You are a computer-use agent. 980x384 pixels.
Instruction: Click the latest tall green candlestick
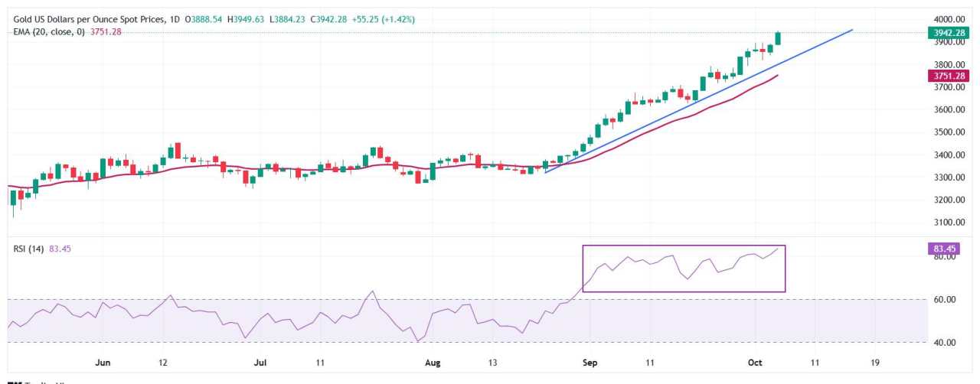pos(779,38)
